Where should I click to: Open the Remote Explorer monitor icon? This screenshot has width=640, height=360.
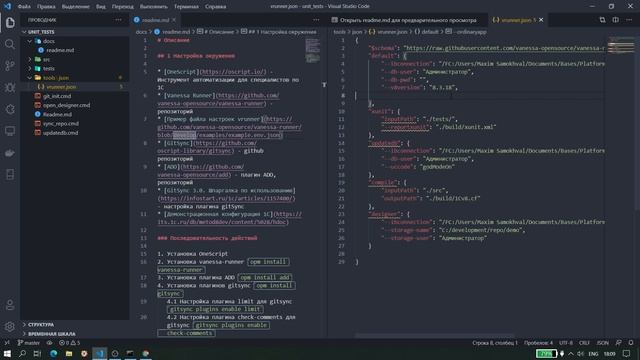tap(10, 131)
